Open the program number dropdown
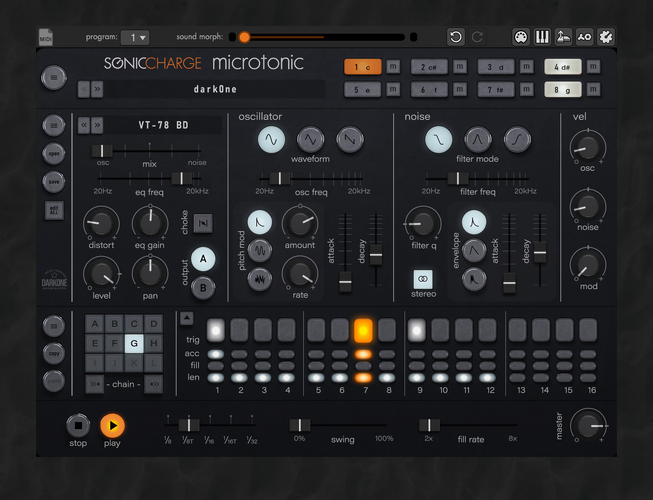The height and width of the screenshot is (500, 653). tap(135, 37)
